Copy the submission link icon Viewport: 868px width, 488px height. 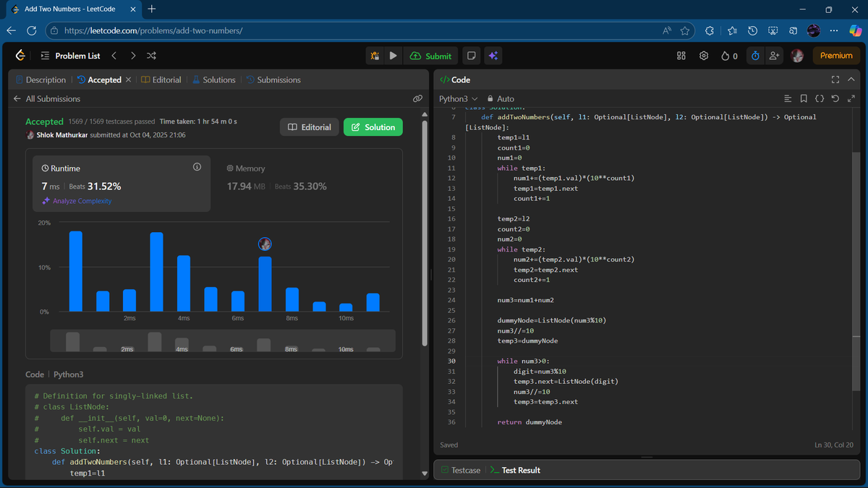point(417,98)
